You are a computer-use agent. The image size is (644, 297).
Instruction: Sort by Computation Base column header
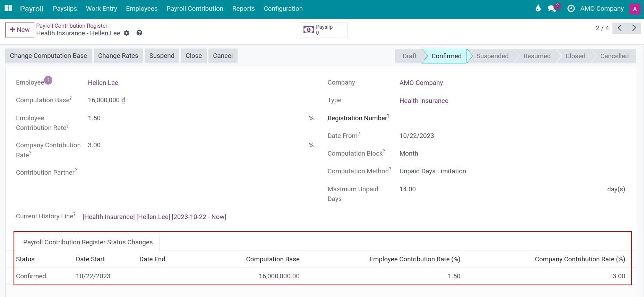pos(273,259)
